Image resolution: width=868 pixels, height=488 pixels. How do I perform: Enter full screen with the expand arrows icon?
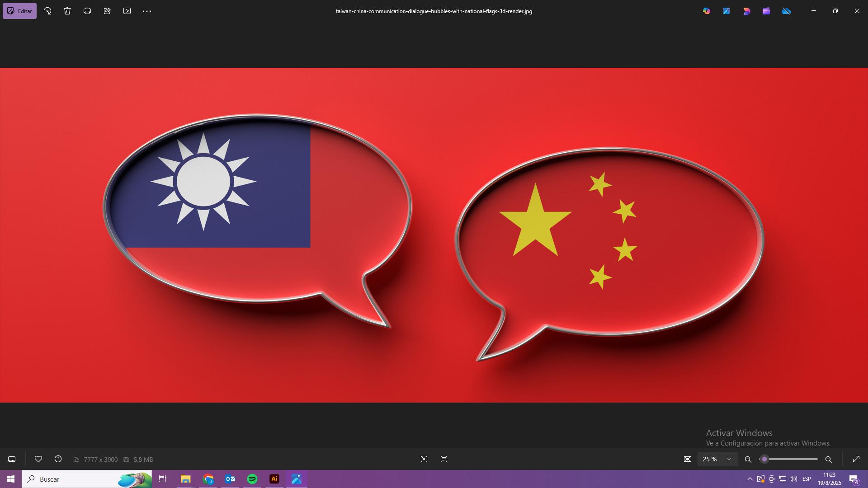tap(856, 459)
